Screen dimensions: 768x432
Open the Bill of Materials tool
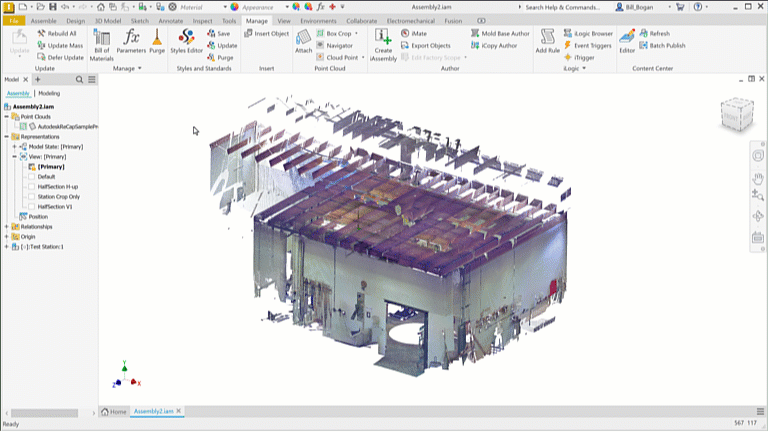point(101,45)
